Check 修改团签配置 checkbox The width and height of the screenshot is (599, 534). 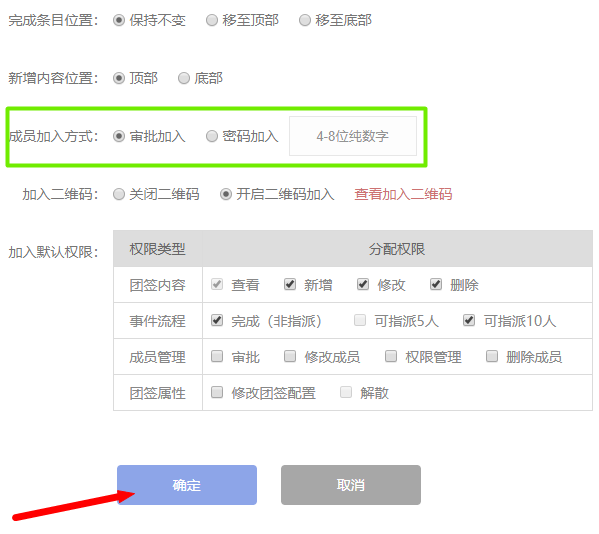217,392
